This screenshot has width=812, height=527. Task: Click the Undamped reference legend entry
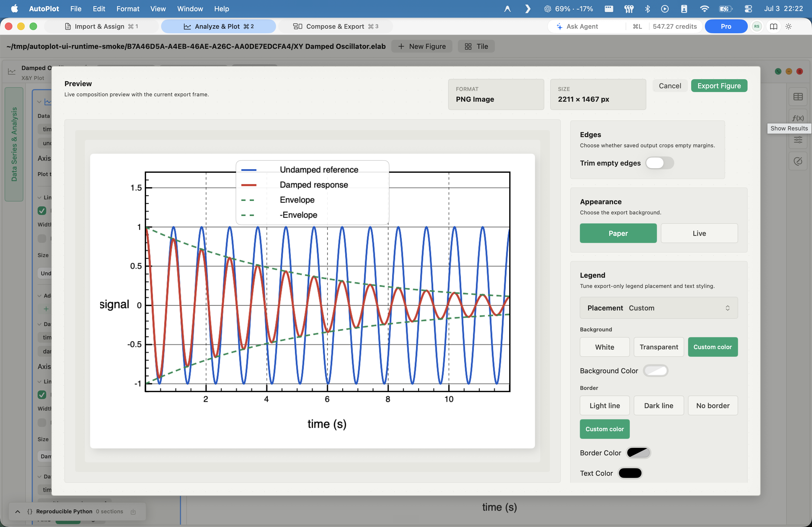pos(319,169)
